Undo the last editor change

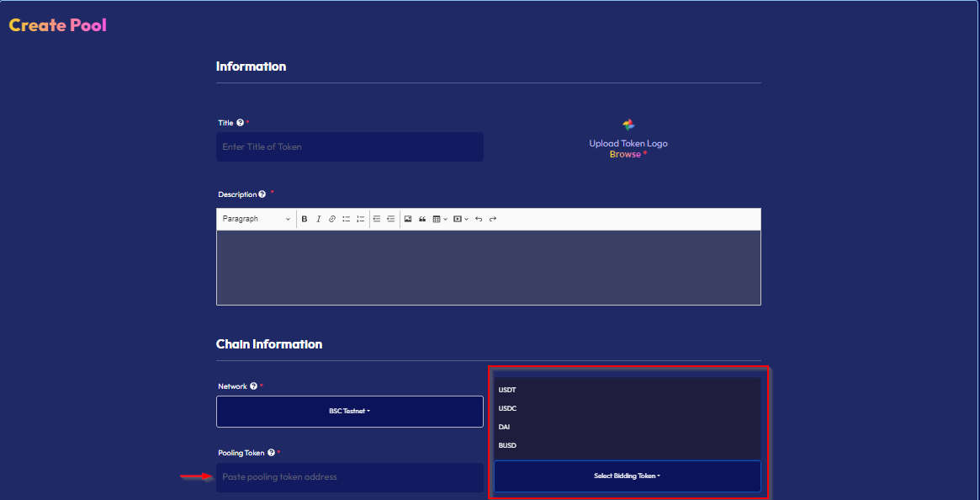(479, 219)
